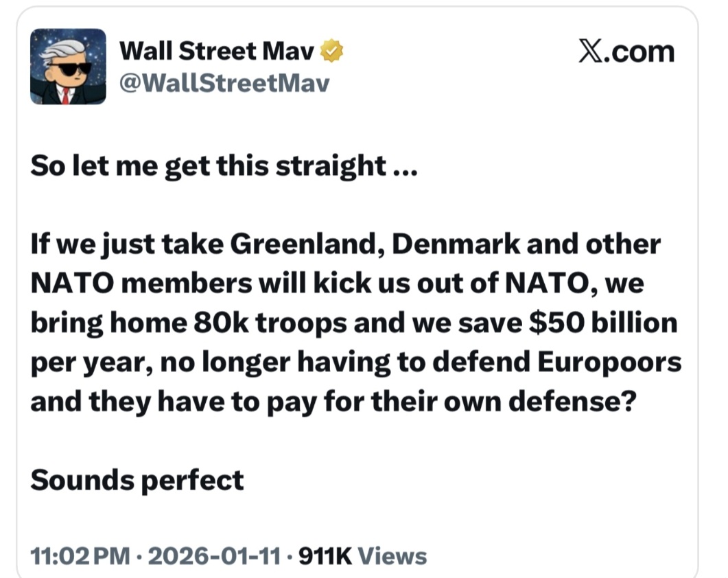Click the gold verified badge icon
Screen dimensions: 728x578
point(332,51)
